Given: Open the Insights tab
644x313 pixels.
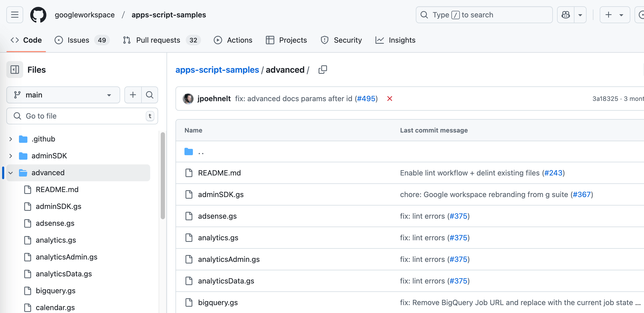Looking at the screenshot, I should [396, 40].
